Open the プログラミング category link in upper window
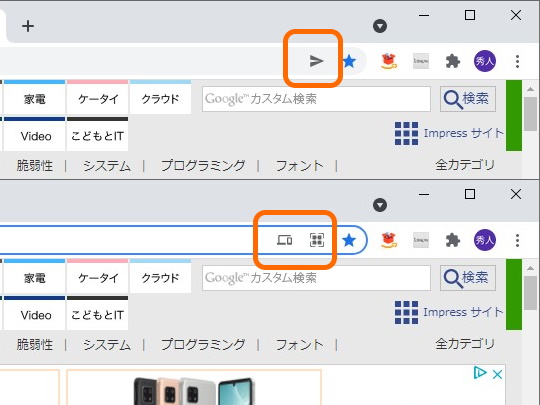The image size is (540, 405). click(x=203, y=166)
